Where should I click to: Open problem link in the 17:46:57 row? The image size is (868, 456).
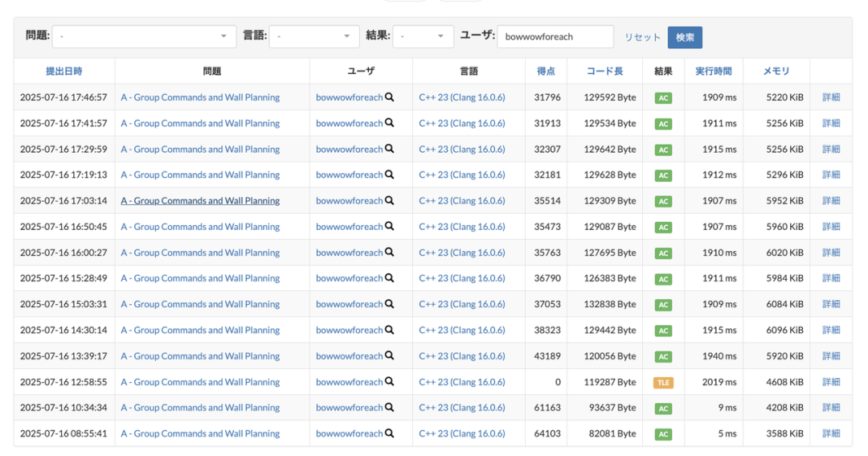(x=200, y=97)
